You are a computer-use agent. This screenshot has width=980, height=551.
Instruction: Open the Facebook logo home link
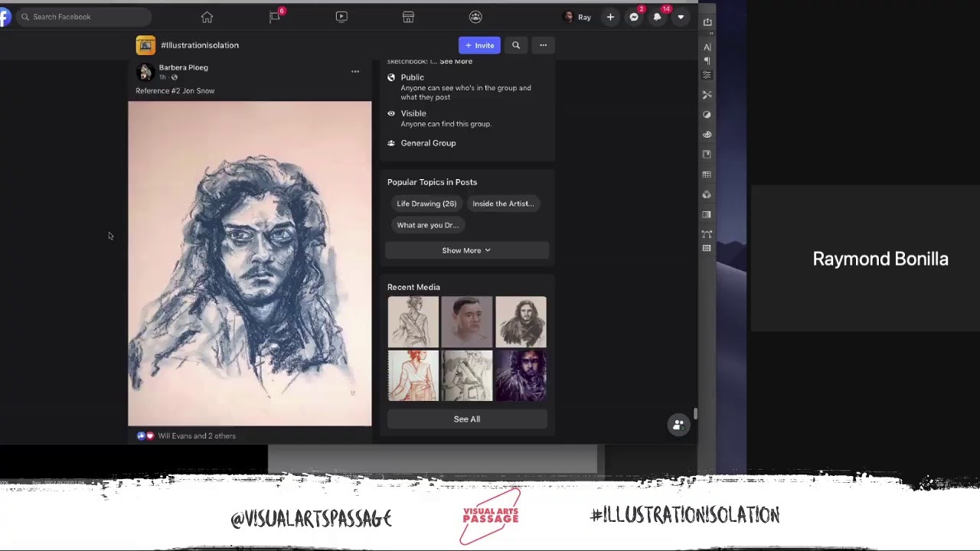(x=5, y=17)
